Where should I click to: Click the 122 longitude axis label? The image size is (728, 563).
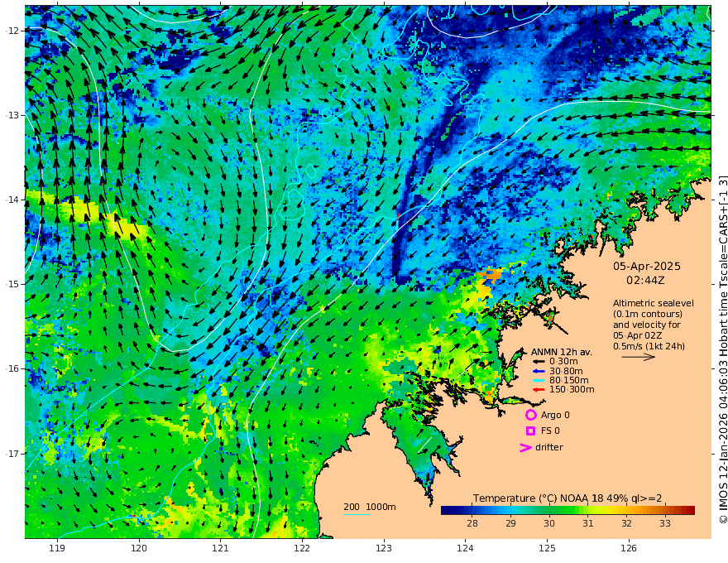point(301,547)
